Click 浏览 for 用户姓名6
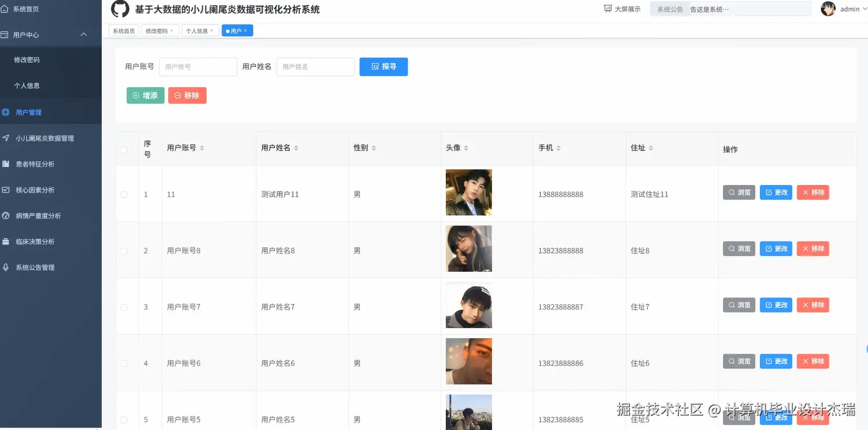The image size is (868, 430). [x=739, y=361]
